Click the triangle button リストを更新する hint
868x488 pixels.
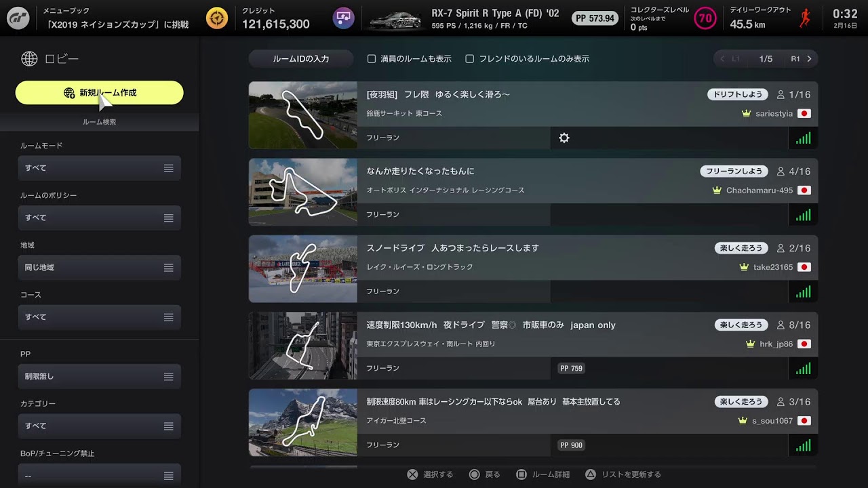pyautogui.click(x=623, y=474)
